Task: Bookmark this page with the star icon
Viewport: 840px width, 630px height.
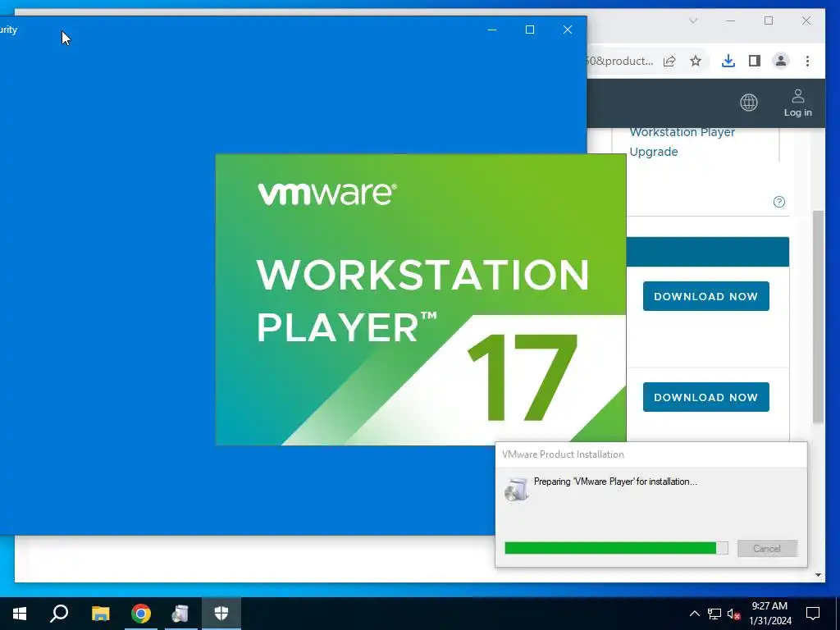Action: (x=696, y=61)
